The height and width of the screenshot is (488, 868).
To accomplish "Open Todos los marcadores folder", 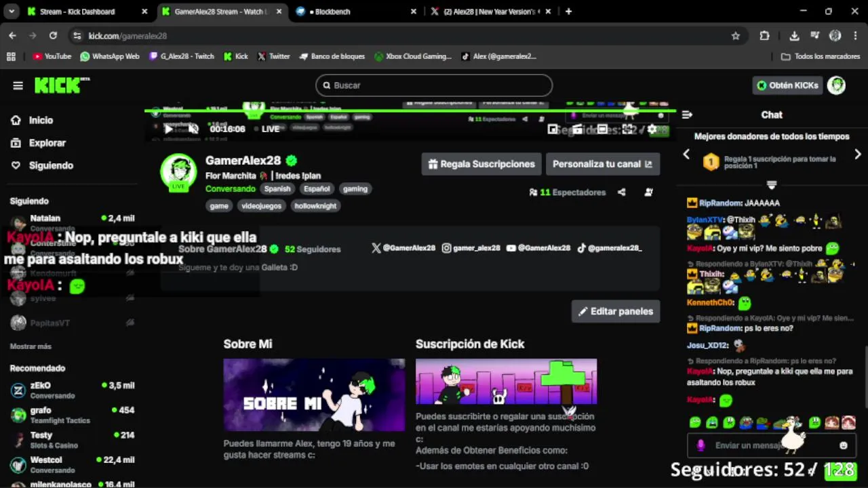I will [821, 56].
